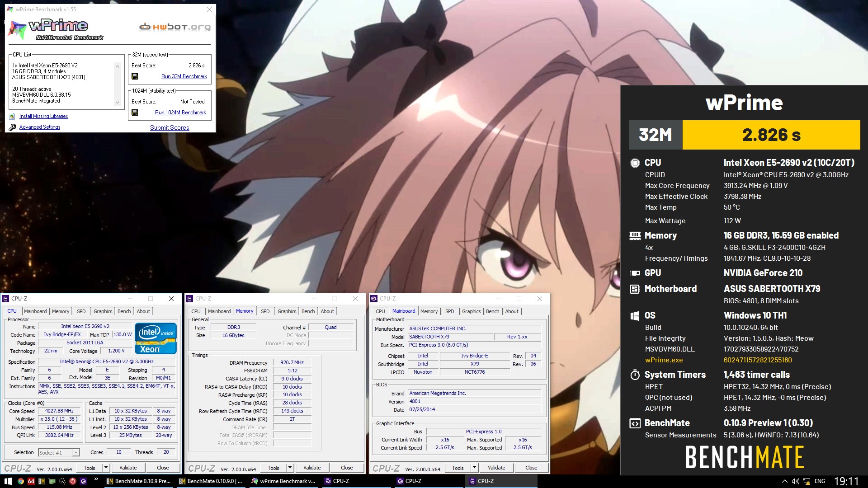The width and height of the screenshot is (868, 488).
Task: Click Tools button in Mainboard CPU-Z window
Action: pos(458,468)
